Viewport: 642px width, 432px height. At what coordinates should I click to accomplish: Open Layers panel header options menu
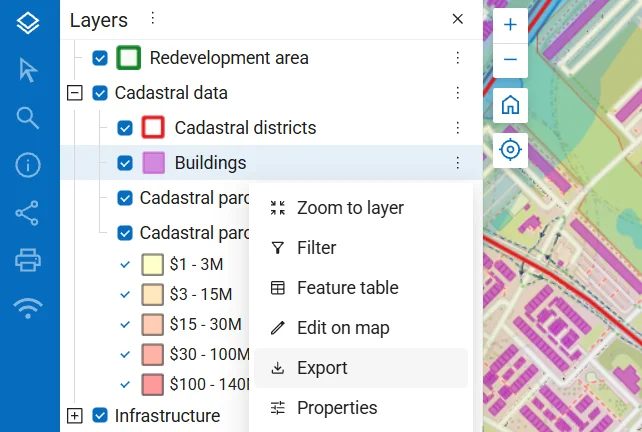point(152,18)
